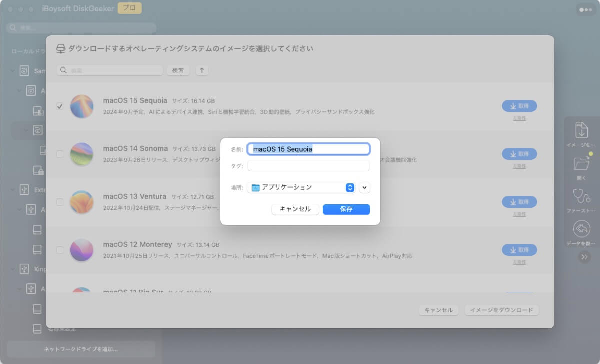600x364 pixels.
Task: Click the macOS 13 Ventura icon
Action: pos(82,202)
